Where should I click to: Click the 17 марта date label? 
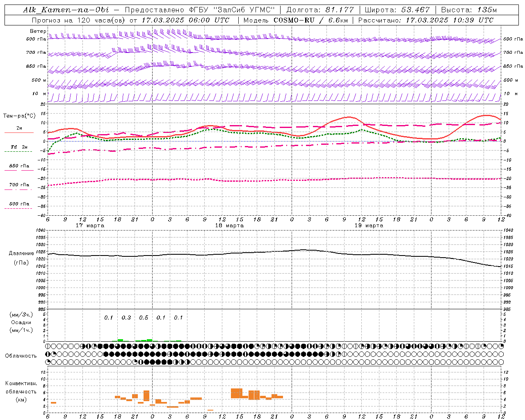coord(90,226)
